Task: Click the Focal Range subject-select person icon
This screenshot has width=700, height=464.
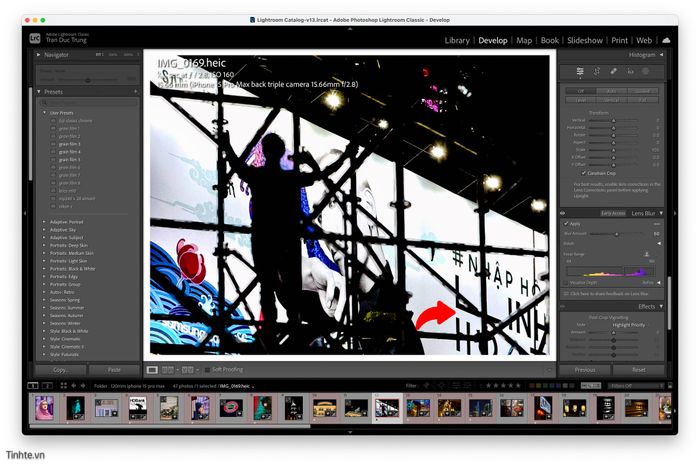Action: point(646,254)
